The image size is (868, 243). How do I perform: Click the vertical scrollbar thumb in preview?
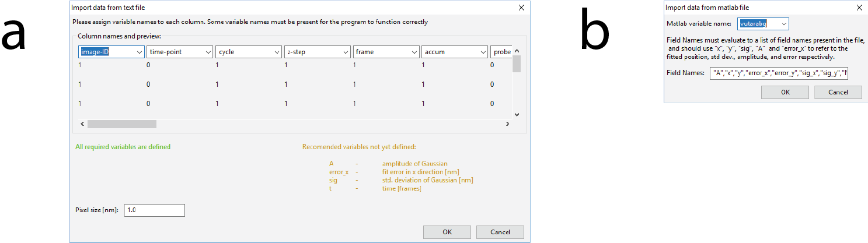(x=517, y=64)
